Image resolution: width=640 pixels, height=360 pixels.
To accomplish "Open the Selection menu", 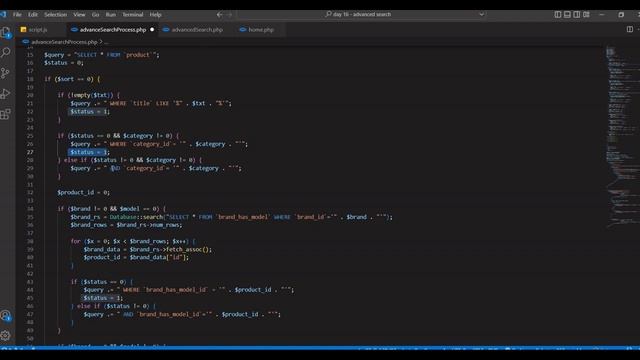I will pyautogui.click(x=56, y=15).
